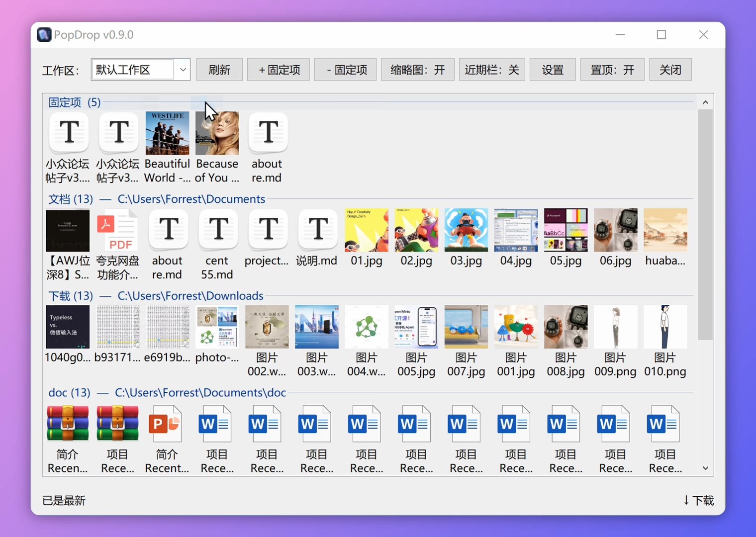Viewport: 756px width, 537px height.
Task: Open the 1040g0... Typeless thumbnail in Downloads
Action: pos(68,327)
